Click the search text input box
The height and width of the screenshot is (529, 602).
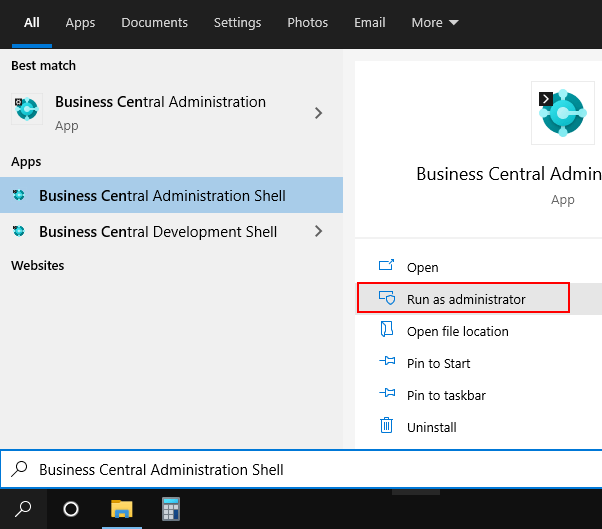(x=300, y=469)
